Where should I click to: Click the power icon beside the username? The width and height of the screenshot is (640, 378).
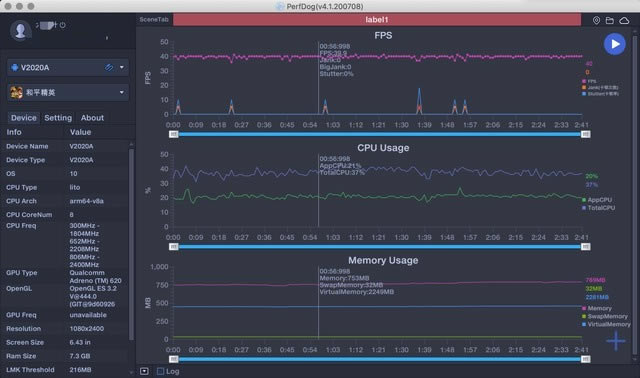coord(62,25)
